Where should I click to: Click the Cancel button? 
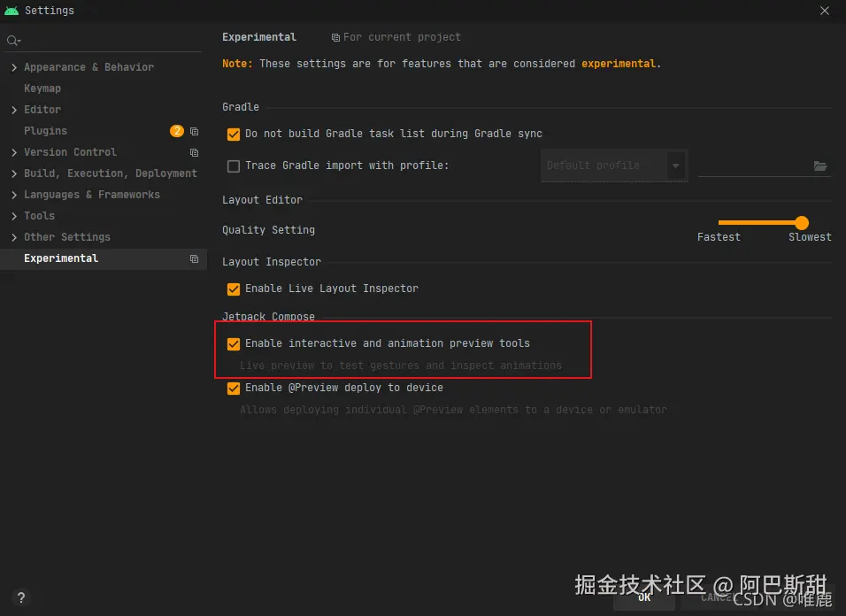click(x=717, y=598)
